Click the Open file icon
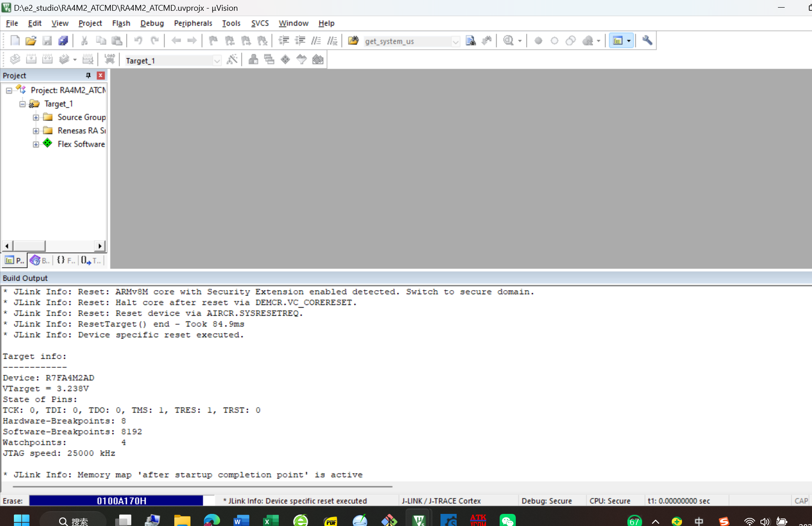Screen dimensions: 812x526 [x=30, y=41]
